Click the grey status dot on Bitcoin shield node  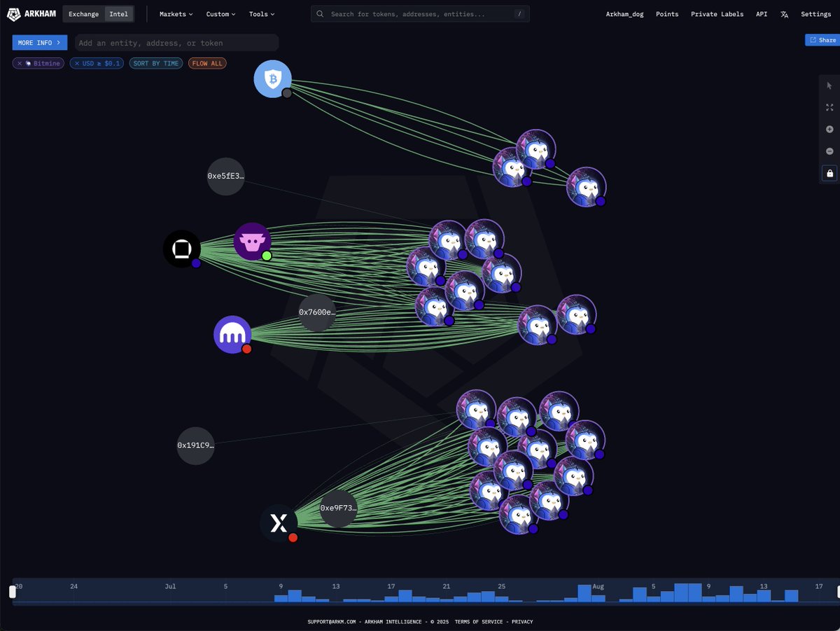[287, 93]
